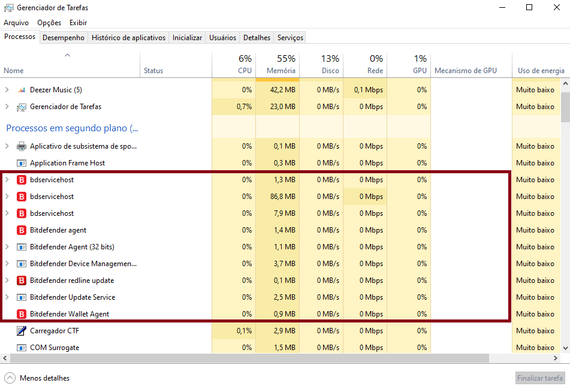Expand the Gerenciador de Tarefas process
The image size is (570, 392).
tap(7, 107)
